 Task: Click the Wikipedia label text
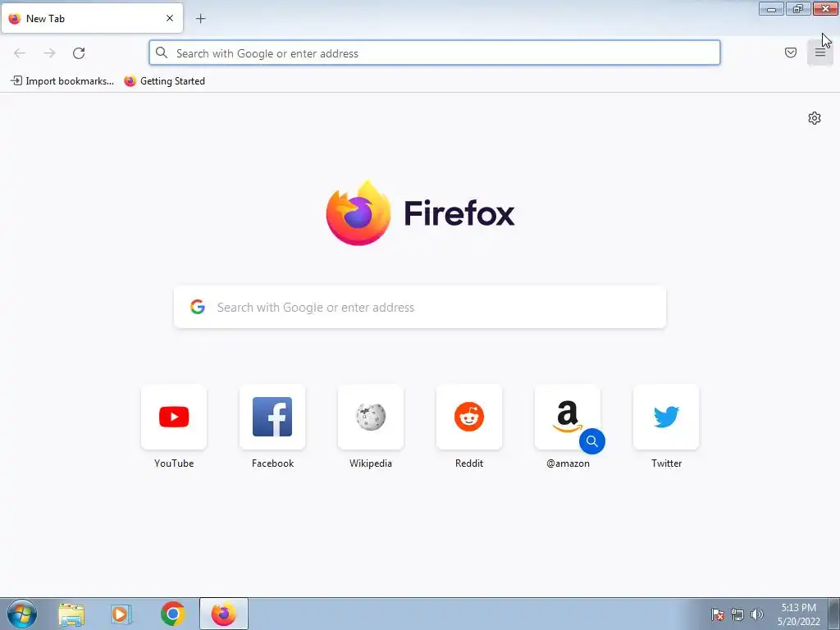click(371, 463)
